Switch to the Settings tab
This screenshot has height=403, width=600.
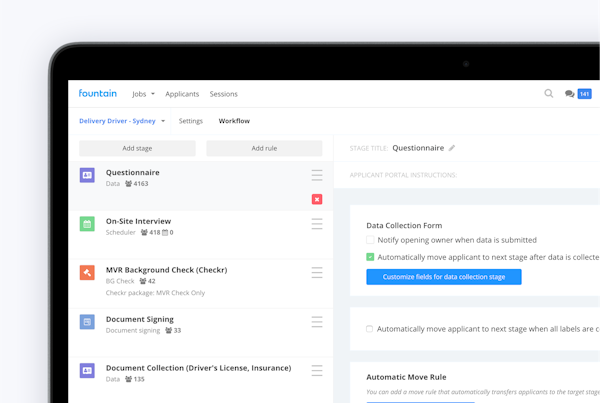click(x=191, y=121)
